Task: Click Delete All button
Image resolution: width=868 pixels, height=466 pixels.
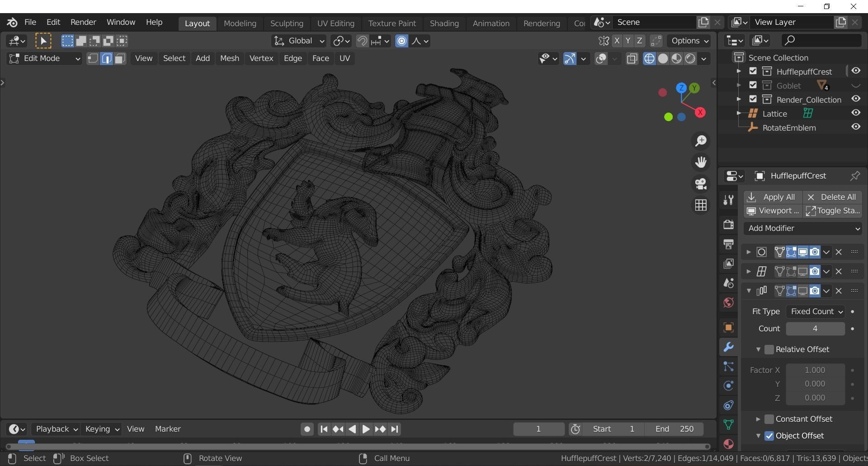Action: tap(832, 198)
